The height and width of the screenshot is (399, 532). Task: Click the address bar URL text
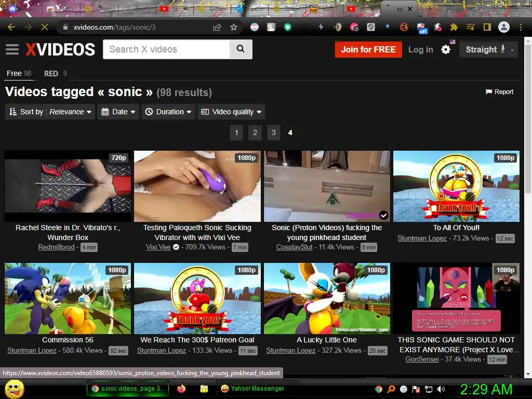point(115,27)
